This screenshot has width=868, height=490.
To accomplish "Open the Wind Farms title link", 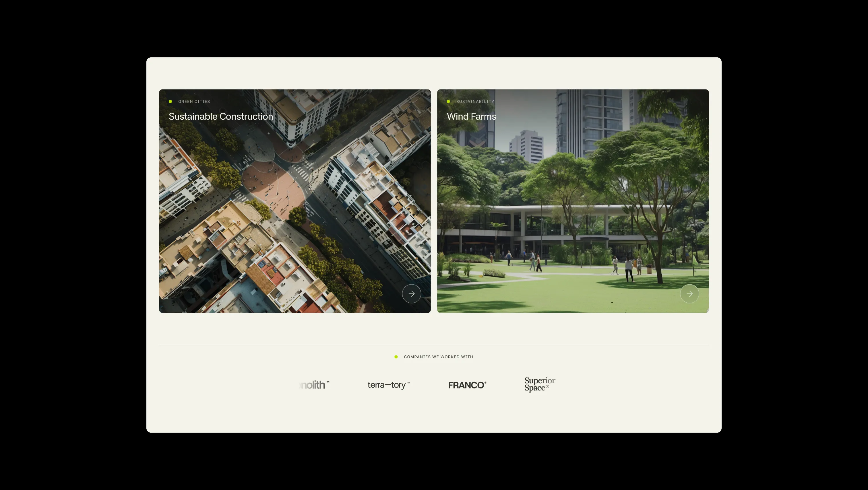I will click(471, 116).
